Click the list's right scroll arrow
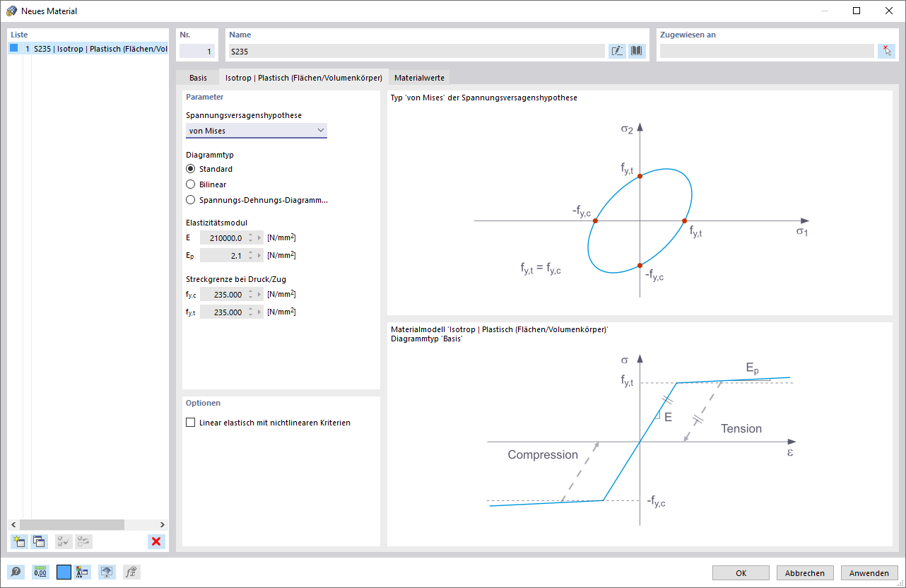906x588 pixels. [x=163, y=524]
